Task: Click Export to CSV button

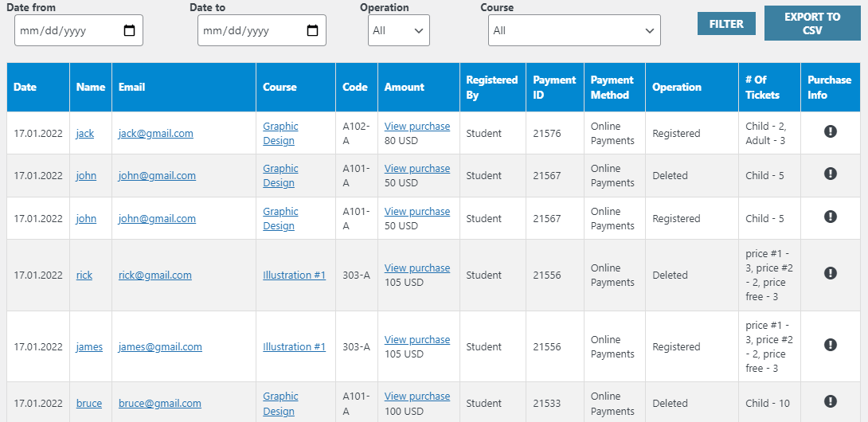Action: [811, 24]
